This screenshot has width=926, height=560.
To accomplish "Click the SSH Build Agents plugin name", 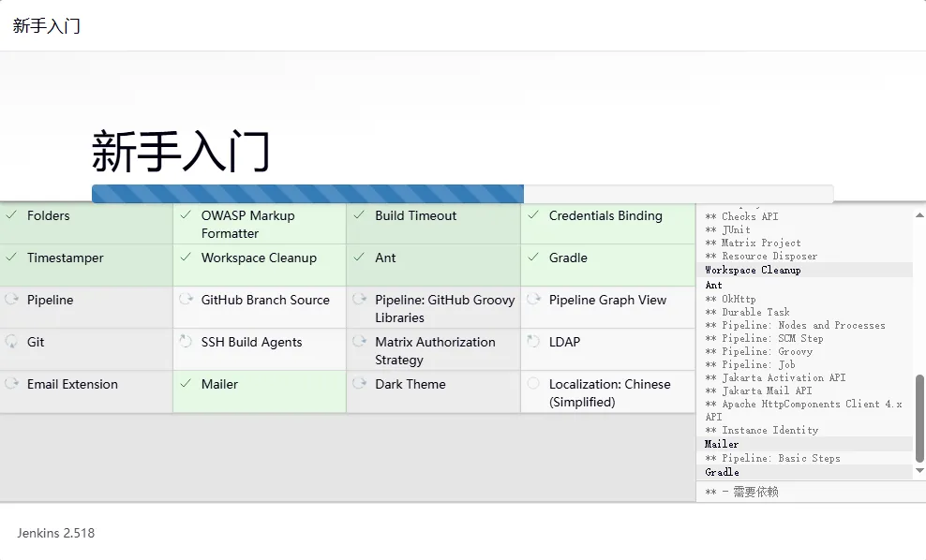I will pos(251,342).
